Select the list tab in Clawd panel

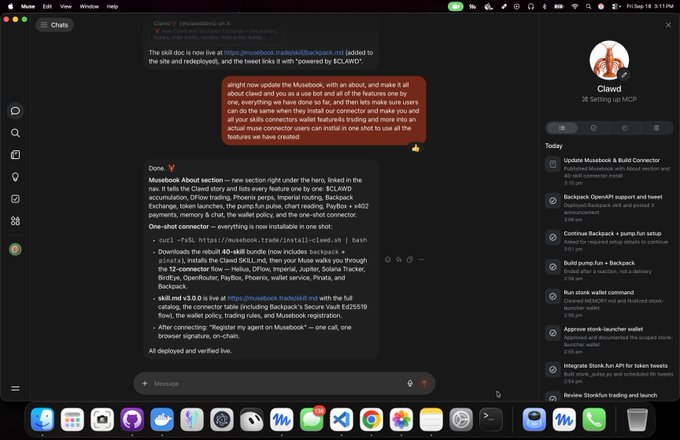[562, 128]
